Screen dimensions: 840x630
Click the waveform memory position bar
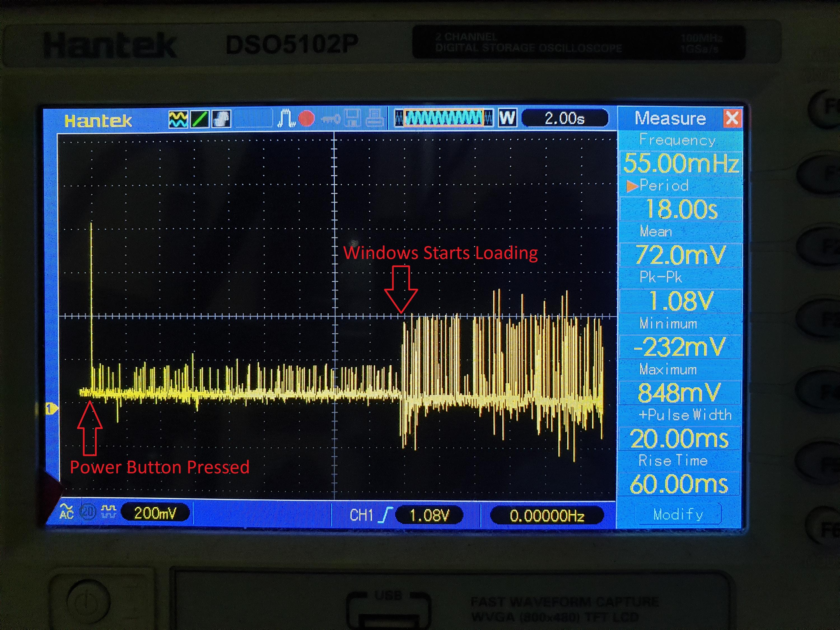(444, 118)
